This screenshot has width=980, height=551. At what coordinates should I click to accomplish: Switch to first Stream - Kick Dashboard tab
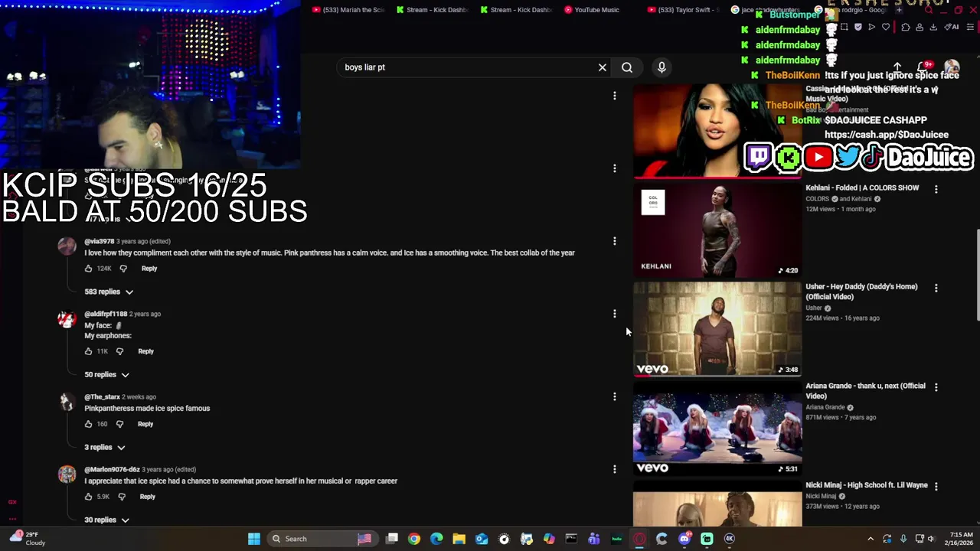click(433, 10)
